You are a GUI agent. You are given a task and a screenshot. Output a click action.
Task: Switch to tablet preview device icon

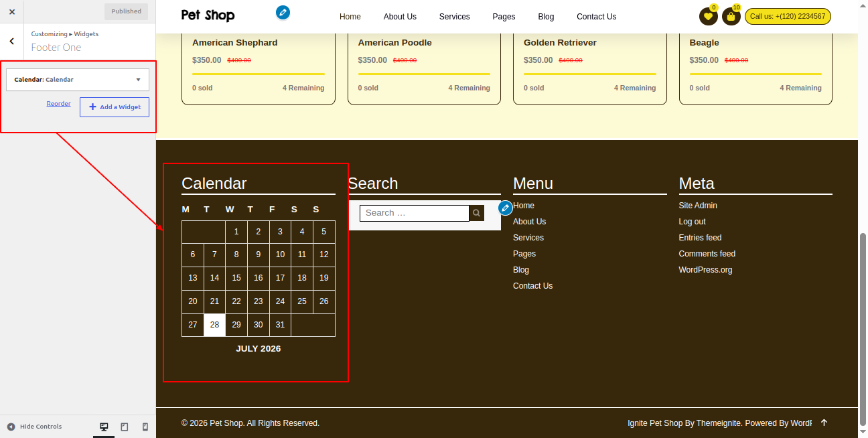point(125,427)
